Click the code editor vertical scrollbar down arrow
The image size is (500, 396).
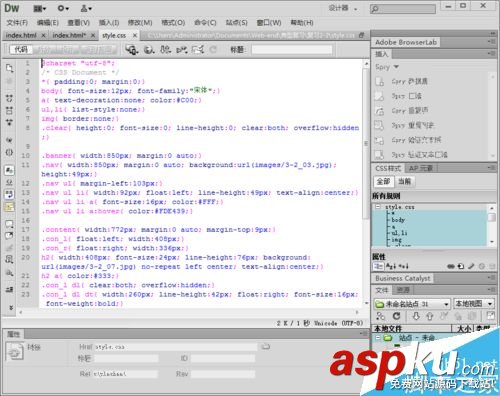point(366,303)
